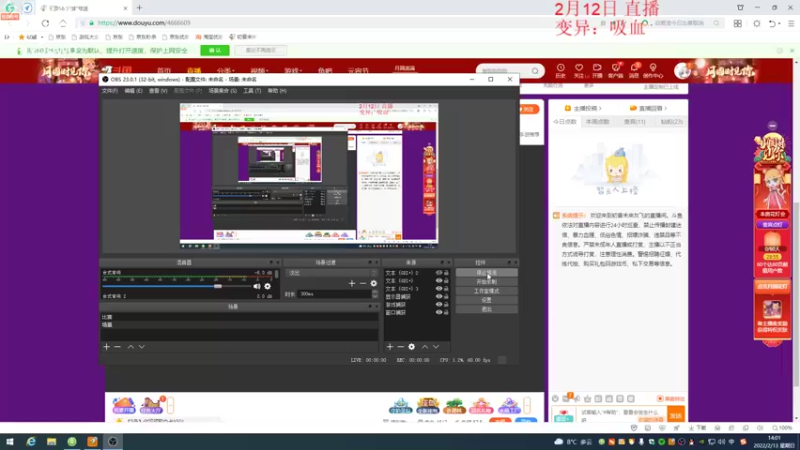Open the OBS 编辑(E) menu
Viewport: 800px width, 450px height.
(133, 91)
